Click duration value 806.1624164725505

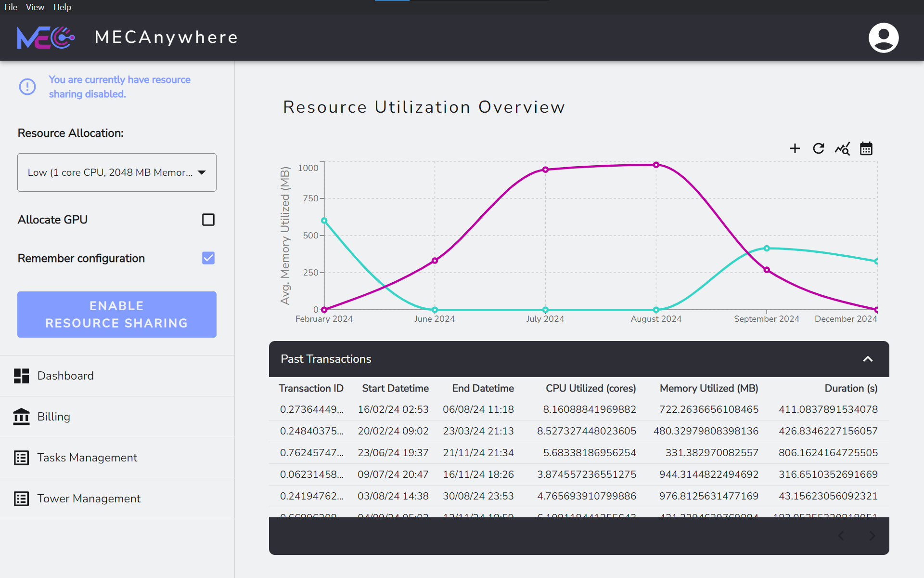click(x=828, y=453)
